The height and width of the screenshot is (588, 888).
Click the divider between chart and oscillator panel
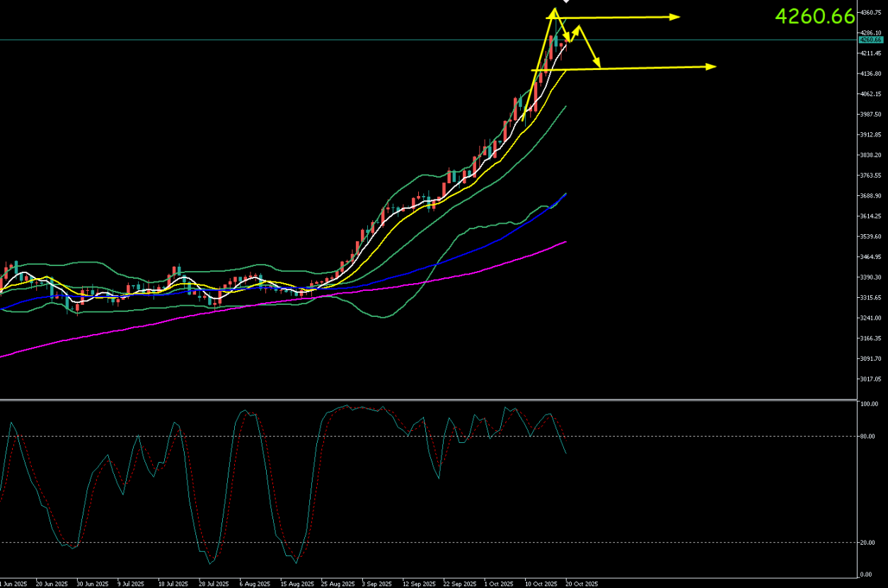coord(425,400)
